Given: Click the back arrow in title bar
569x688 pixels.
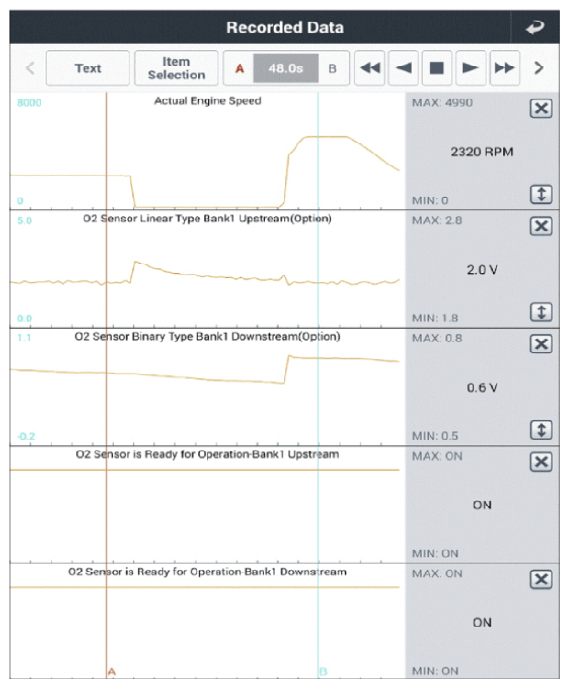Looking at the screenshot, I should pos(535,27).
